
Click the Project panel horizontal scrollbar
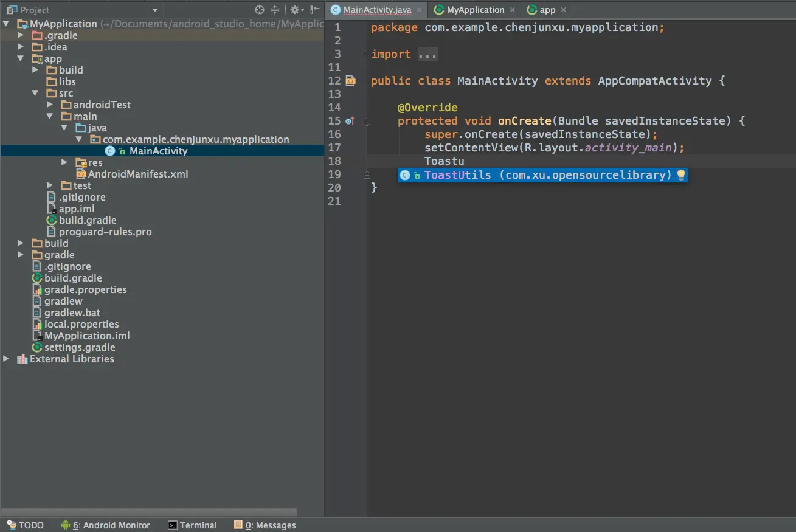(x=149, y=512)
